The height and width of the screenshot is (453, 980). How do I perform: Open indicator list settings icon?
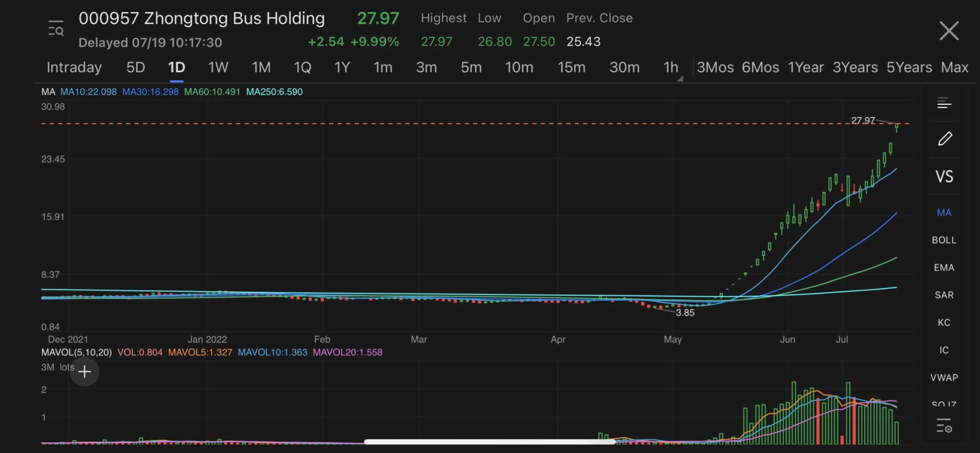[x=944, y=425]
